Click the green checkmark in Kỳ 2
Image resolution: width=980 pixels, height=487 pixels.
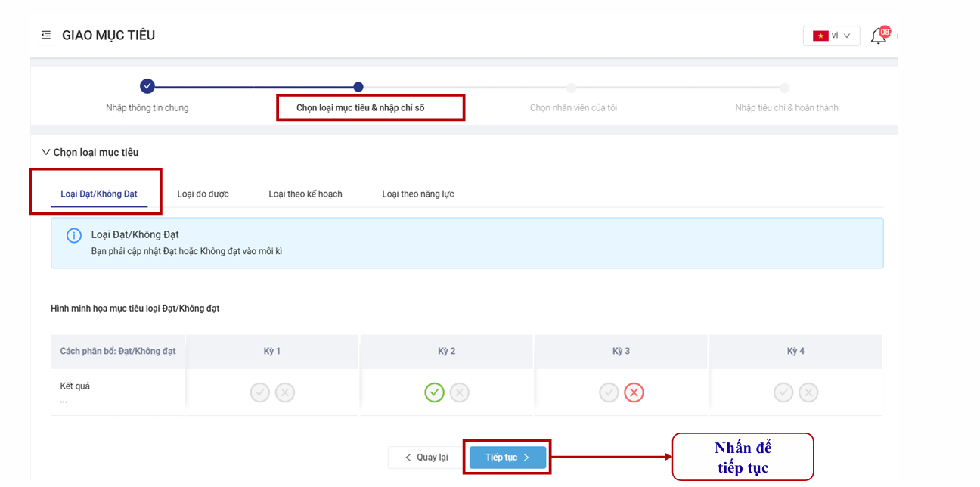[434, 392]
